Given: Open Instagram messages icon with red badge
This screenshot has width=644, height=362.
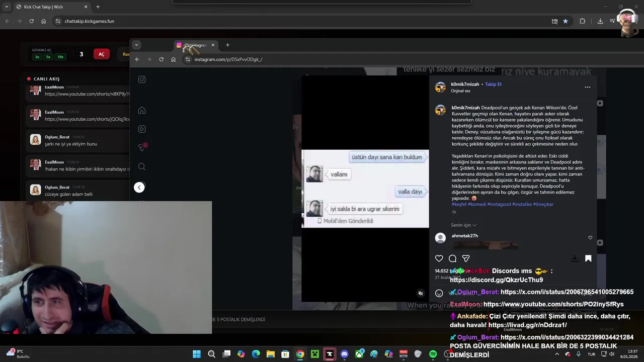Looking at the screenshot, I should click(x=142, y=147).
